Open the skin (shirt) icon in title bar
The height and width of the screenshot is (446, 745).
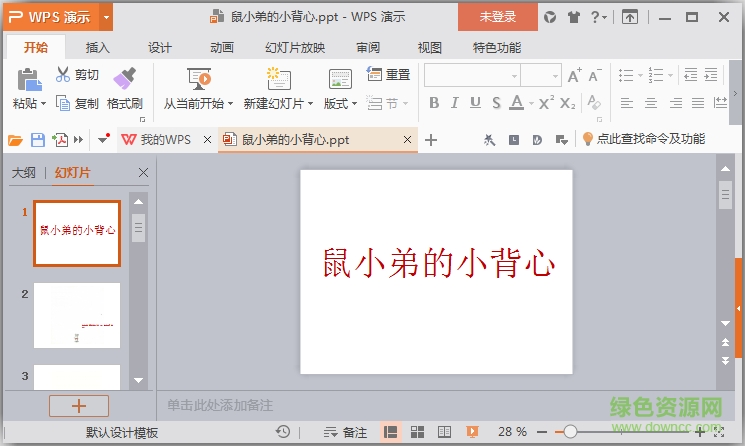point(574,18)
